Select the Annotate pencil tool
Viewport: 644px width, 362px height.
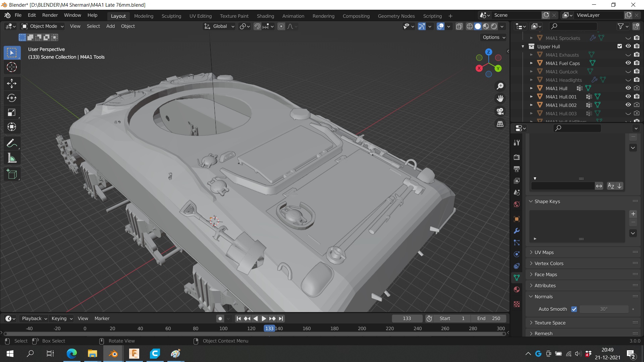tap(12, 143)
